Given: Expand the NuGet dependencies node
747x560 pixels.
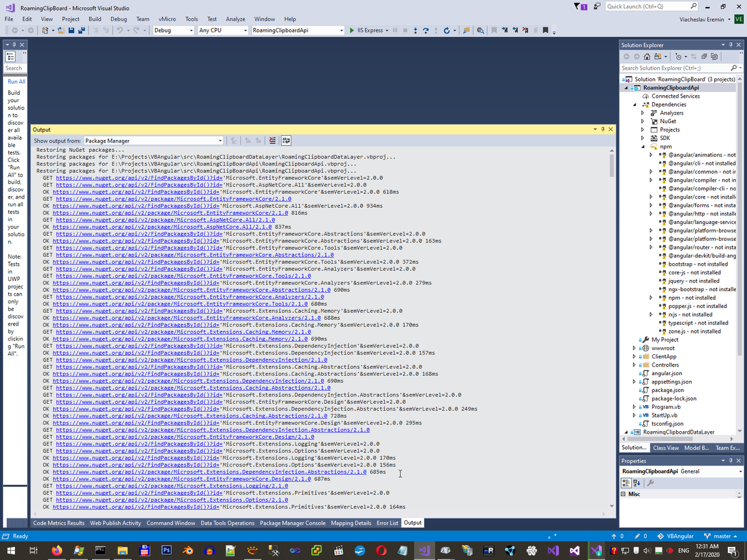Looking at the screenshot, I should click(643, 121).
